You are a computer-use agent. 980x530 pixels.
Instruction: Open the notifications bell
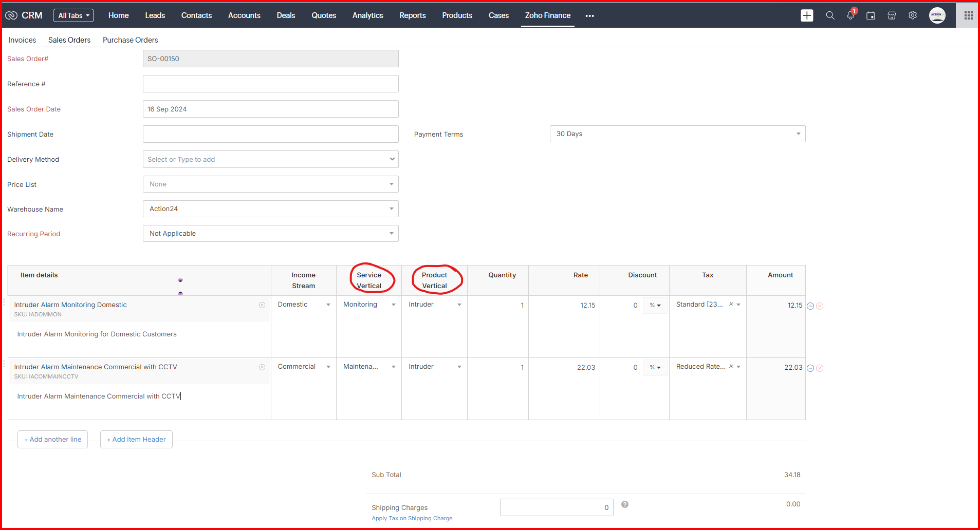click(850, 15)
